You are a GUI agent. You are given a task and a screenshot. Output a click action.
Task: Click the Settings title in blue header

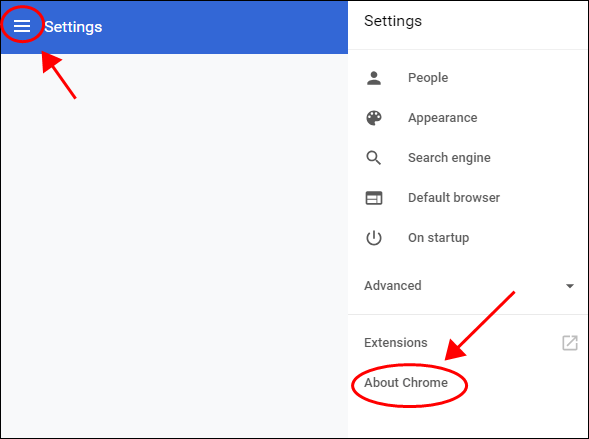pos(73,27)
